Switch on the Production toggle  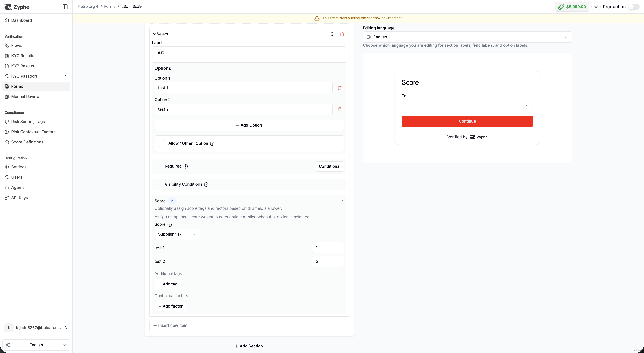click(x=634, y=7)
